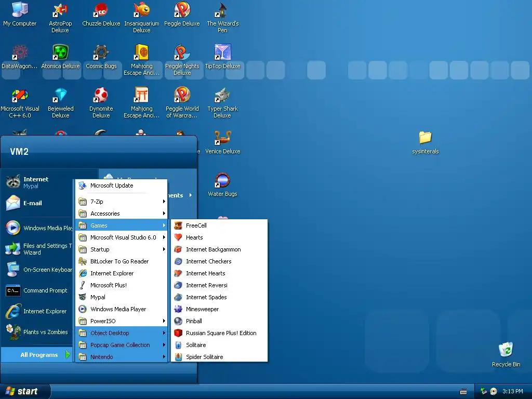Start Spider Solitaire game
The height and width of the screenshot is (399, 532).
pos(219,357)
